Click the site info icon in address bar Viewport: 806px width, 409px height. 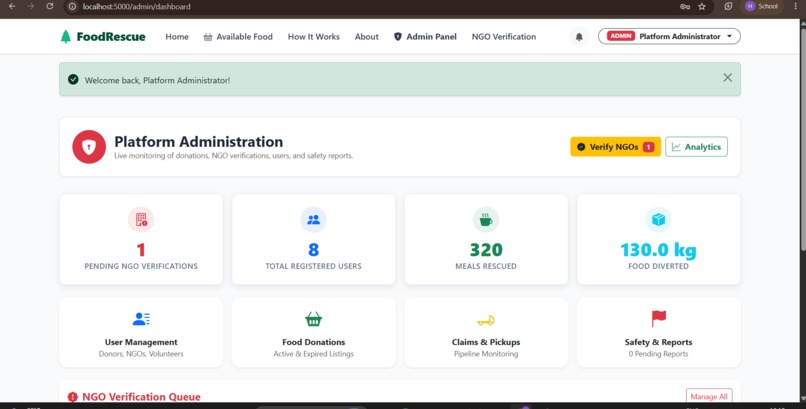click(72, 7)
